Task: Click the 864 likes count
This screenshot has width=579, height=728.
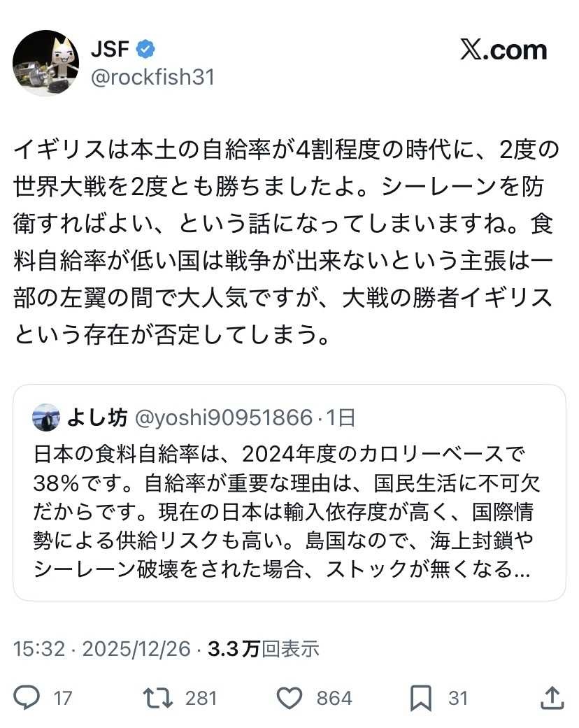Action: (x=334, y=698)
